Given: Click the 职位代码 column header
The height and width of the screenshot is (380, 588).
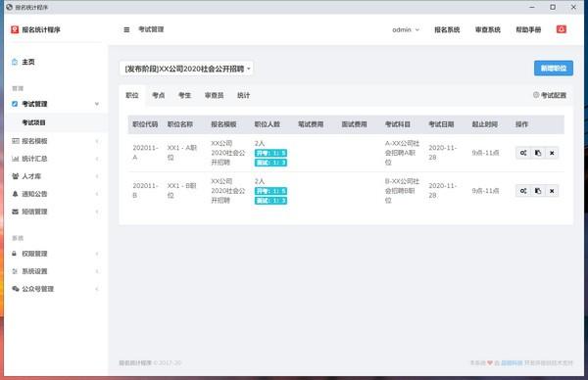Looking at the screenshot, I should pos(145,124).
